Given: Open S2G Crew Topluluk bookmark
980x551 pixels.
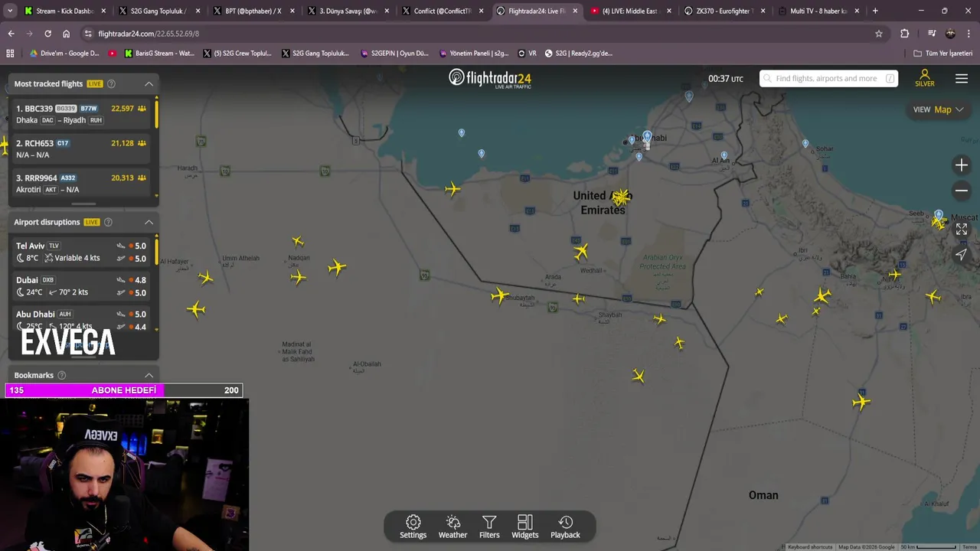Looking at the screenshot, I should [237, 54].
